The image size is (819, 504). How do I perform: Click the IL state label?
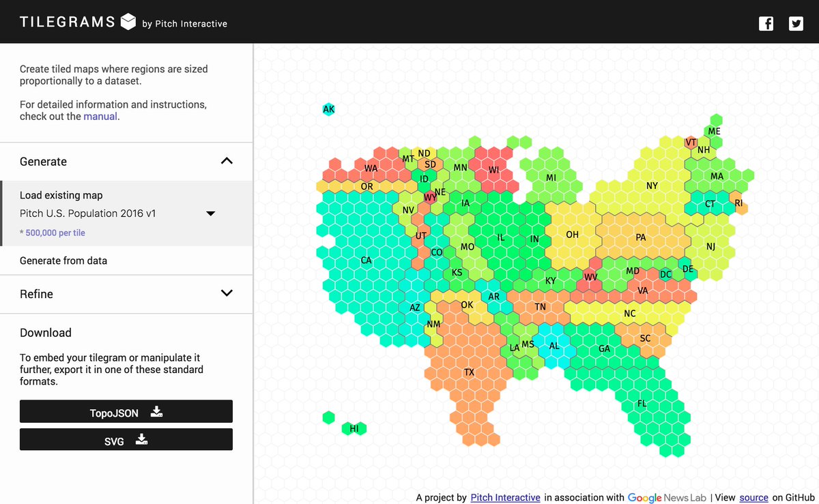(x=501, y=238)
